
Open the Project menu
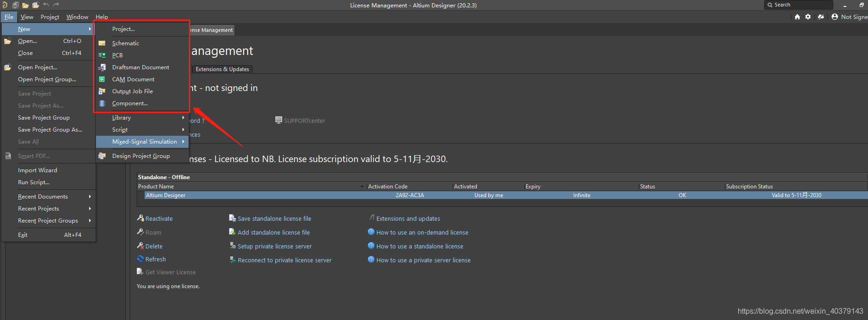[x=50, y=17]
